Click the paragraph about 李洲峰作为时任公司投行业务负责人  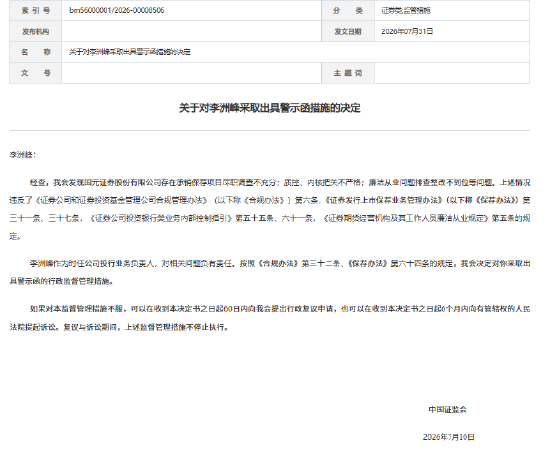[270, 272]
